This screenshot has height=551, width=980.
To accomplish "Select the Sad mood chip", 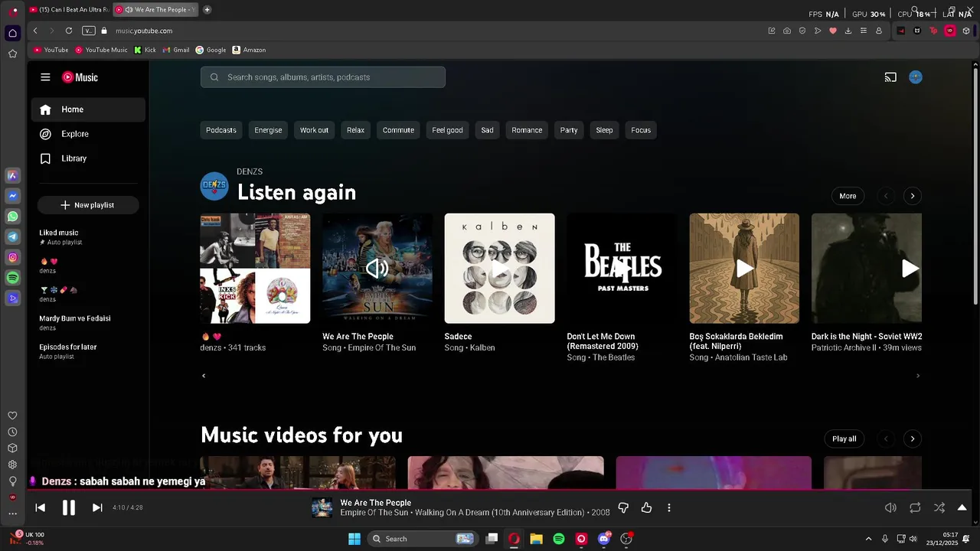I will point(487,130).
